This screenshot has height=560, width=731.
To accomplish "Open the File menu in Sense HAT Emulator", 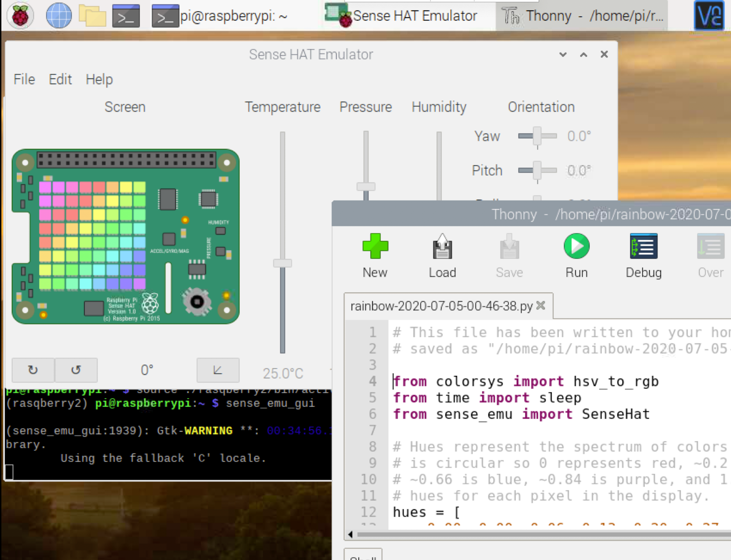I will point(24,79).
